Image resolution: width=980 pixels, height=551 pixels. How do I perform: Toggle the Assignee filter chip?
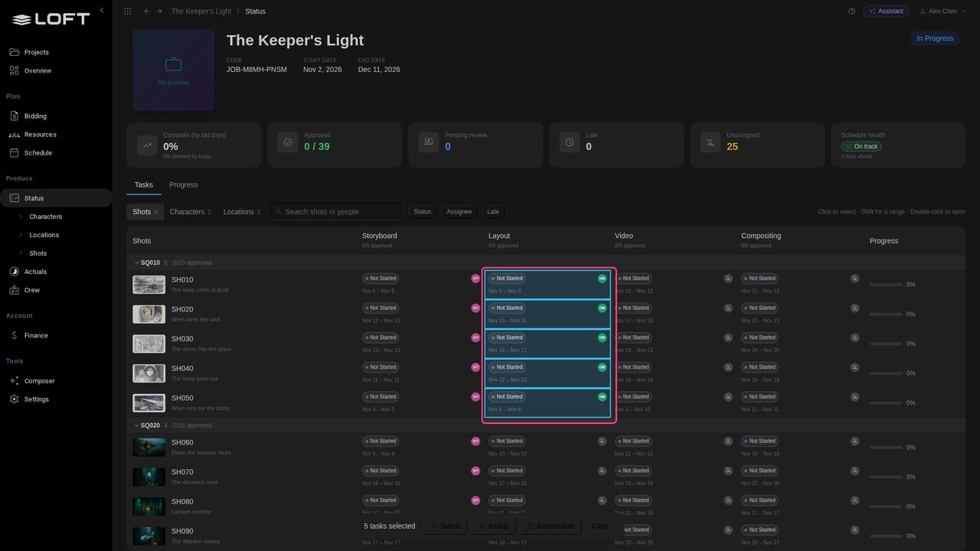pyautogui.click(x=459, y=212)
